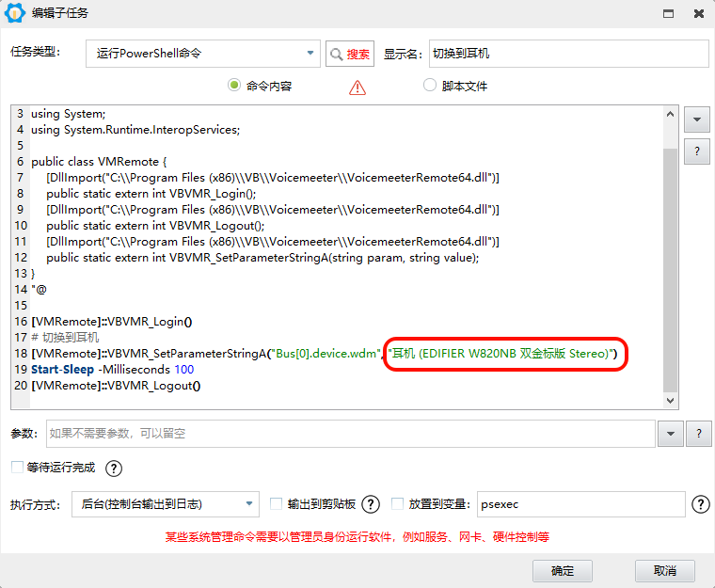Viewport: 715px width, 588px height.
Task: Click the app logo icon in title bar
Action: (x=15, y=13)
